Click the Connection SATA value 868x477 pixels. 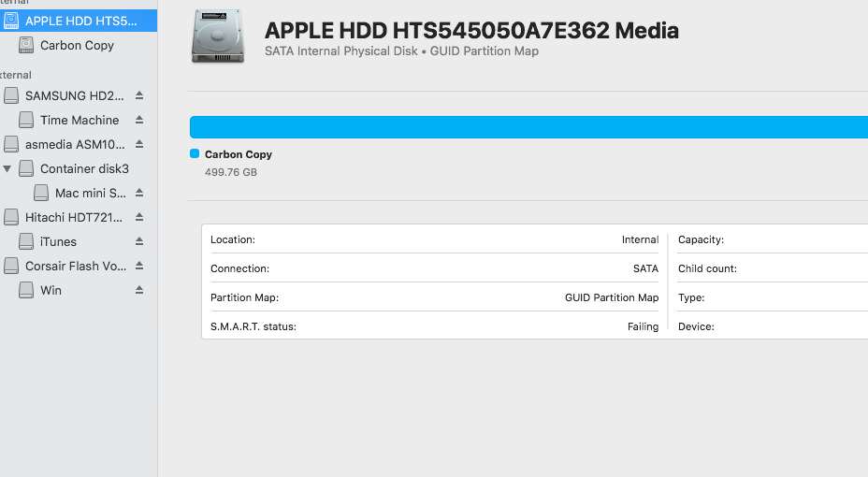pos(645,268)
